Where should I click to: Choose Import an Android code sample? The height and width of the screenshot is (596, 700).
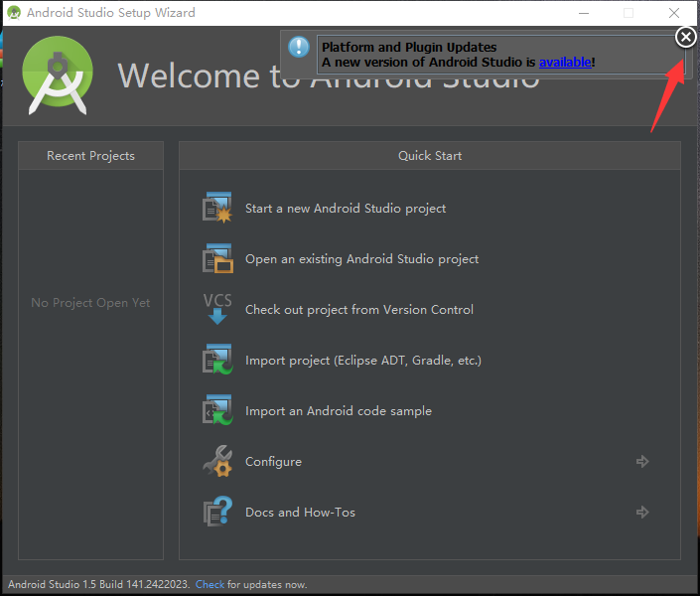tap(339, 411)
